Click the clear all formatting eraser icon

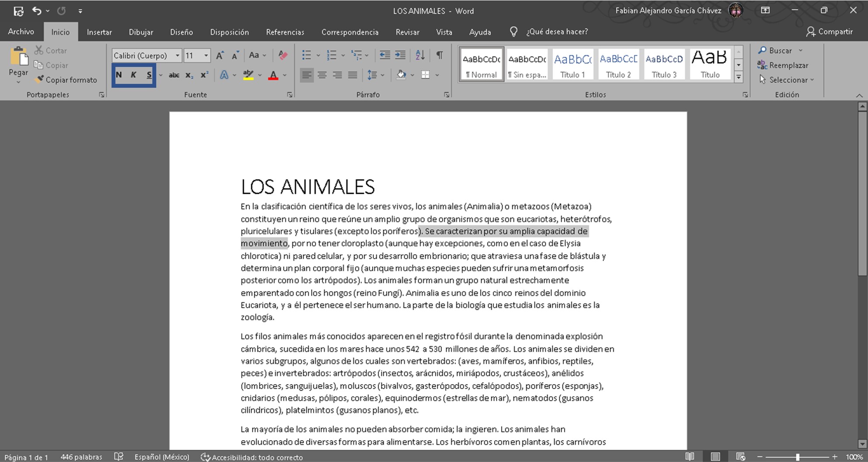click(283, 55)
